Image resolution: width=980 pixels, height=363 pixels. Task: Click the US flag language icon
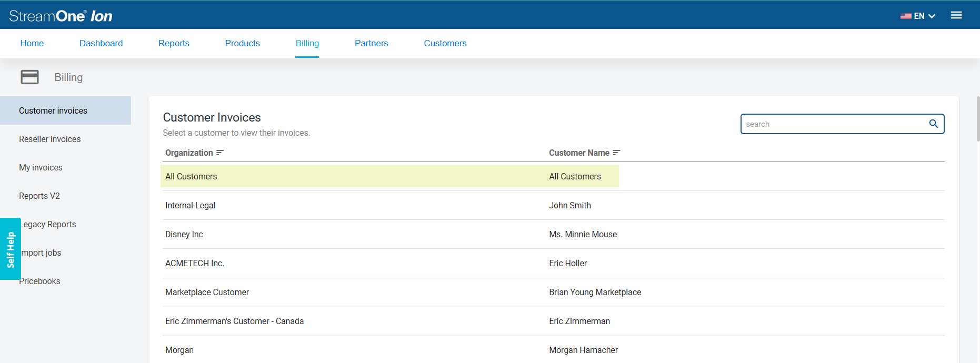click(906, 16)
